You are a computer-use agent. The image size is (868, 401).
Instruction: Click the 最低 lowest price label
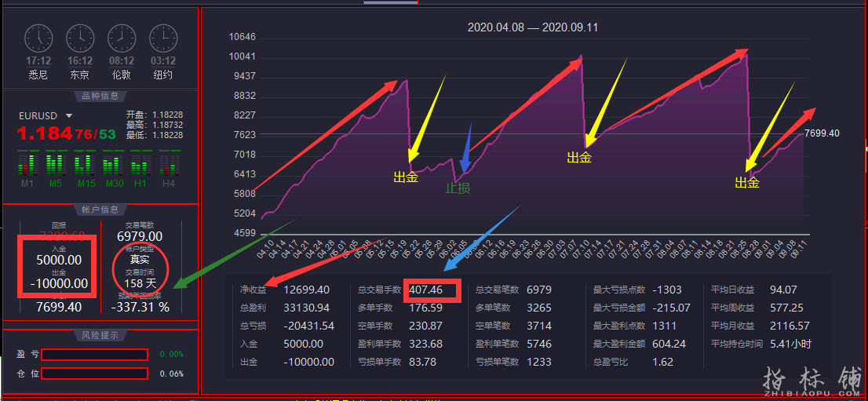[137, 135]
